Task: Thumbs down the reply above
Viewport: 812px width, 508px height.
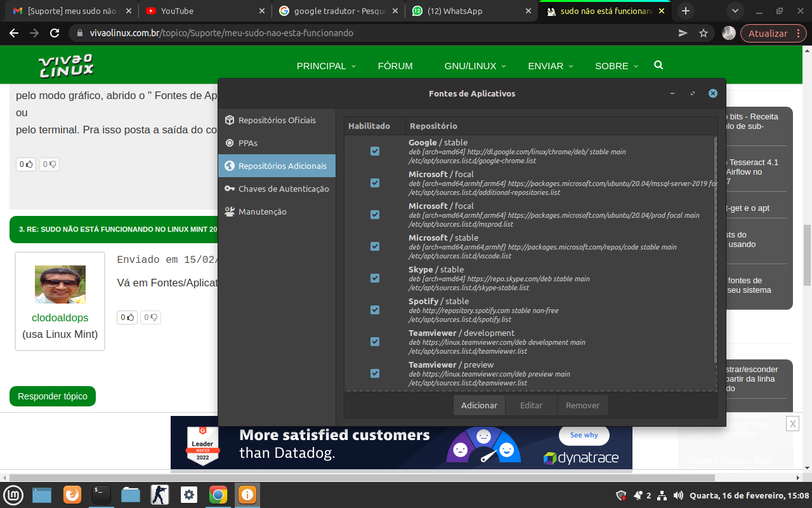Action: pos(49,164)
